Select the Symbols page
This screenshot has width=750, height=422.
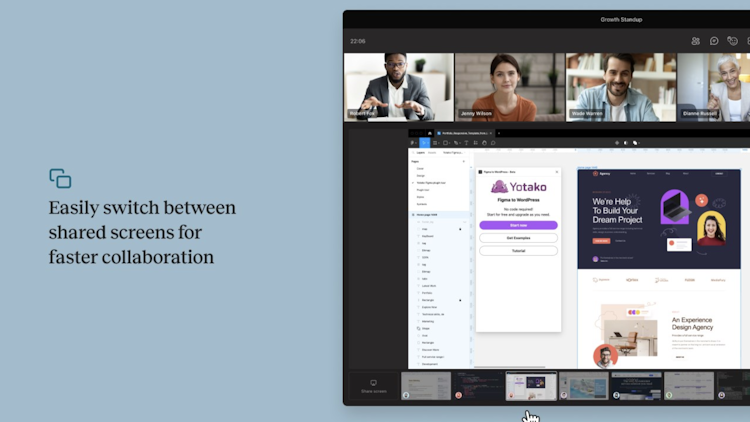point(421,204)
